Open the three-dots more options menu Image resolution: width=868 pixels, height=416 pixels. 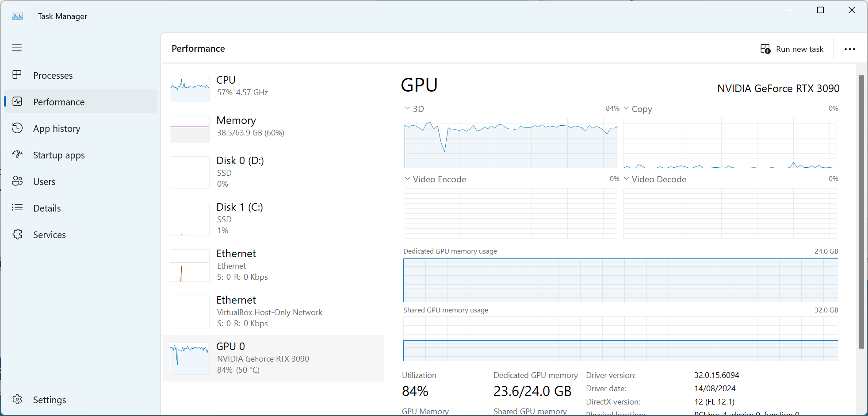pyautogui.click(x=849, y=49)
